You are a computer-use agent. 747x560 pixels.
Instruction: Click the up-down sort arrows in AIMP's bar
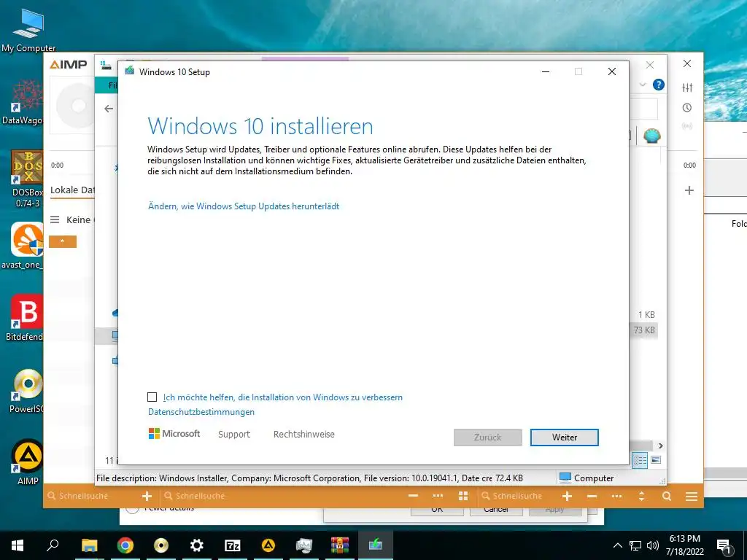click(x=641, y=496)
